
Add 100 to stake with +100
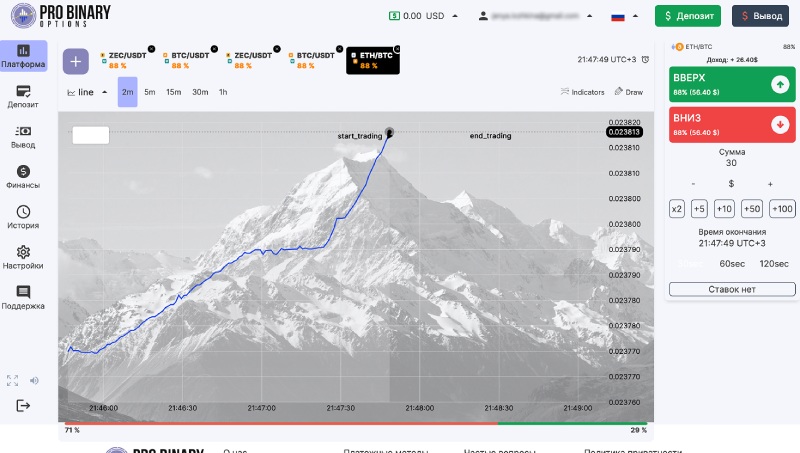[782, 209]
